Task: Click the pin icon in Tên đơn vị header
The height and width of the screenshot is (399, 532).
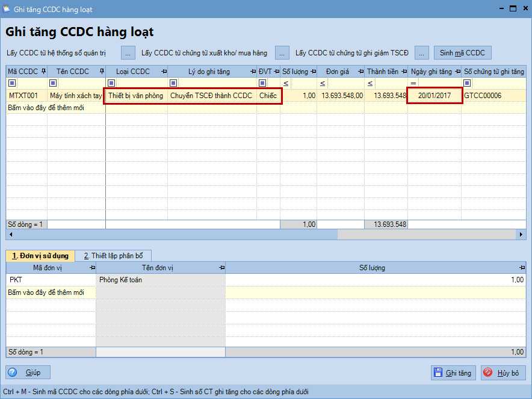Action: 221,267
